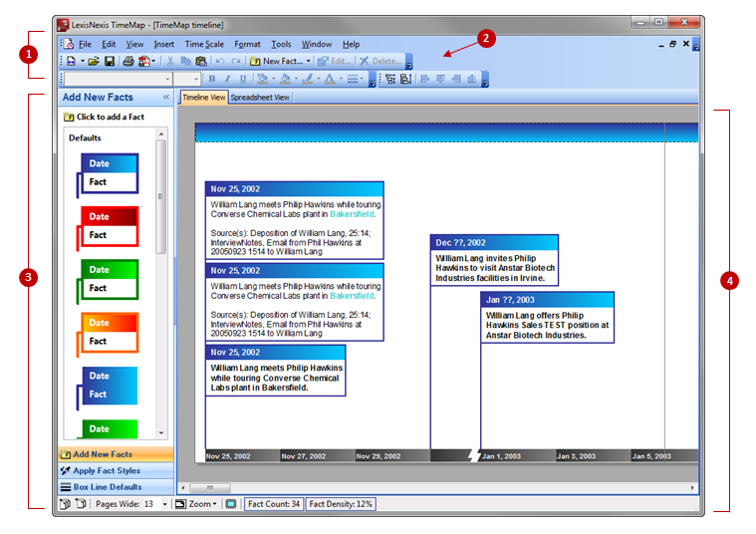Click the PDF export icon
Image resolution: width=756 pixels, height=534 pixels.
click(143, 61)
